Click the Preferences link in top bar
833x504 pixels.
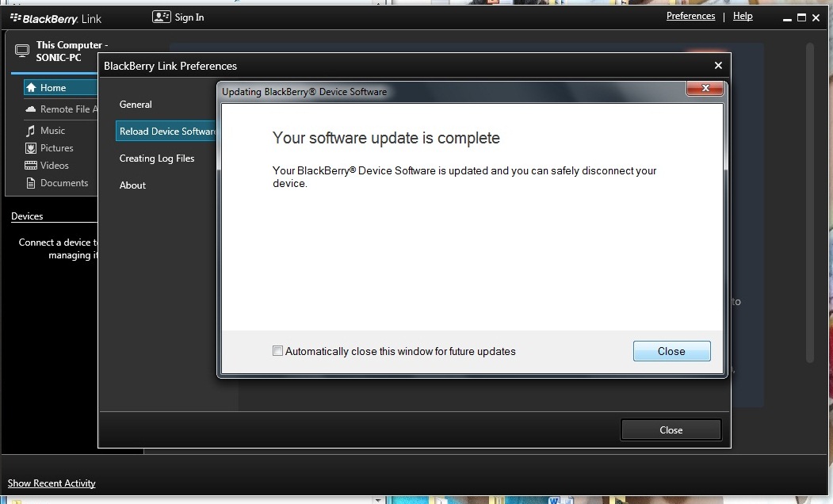coord(690,16)
